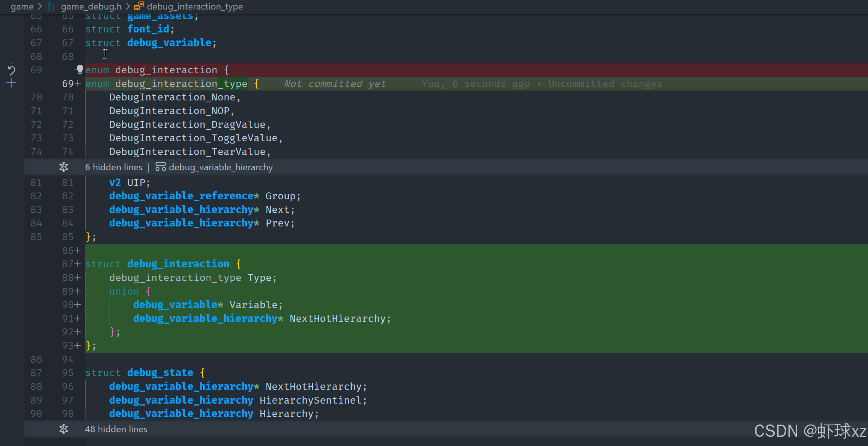
Task: Open 'game' folder breadcrumb
Action: pyautogui.click(x=22, y=6)
